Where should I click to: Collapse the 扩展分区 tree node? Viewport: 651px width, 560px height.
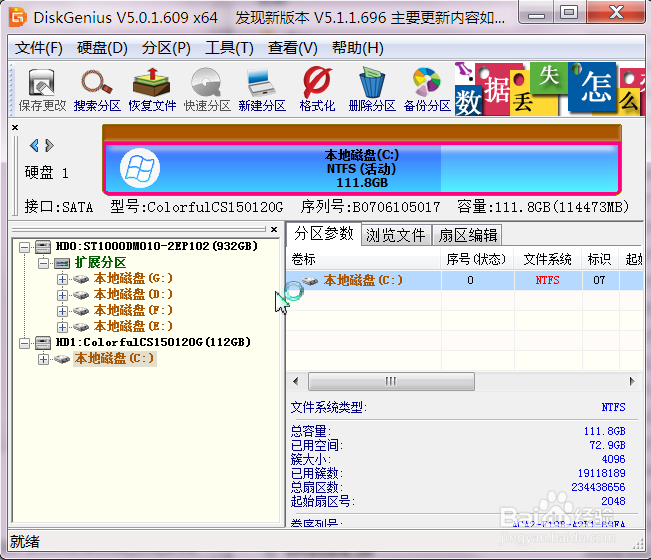coord(43,263)
